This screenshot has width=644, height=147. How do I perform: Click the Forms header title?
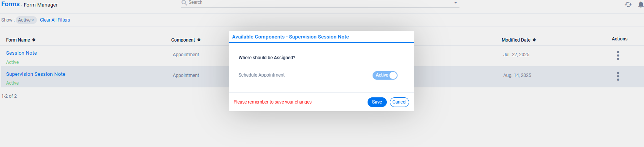pos(10,4)
